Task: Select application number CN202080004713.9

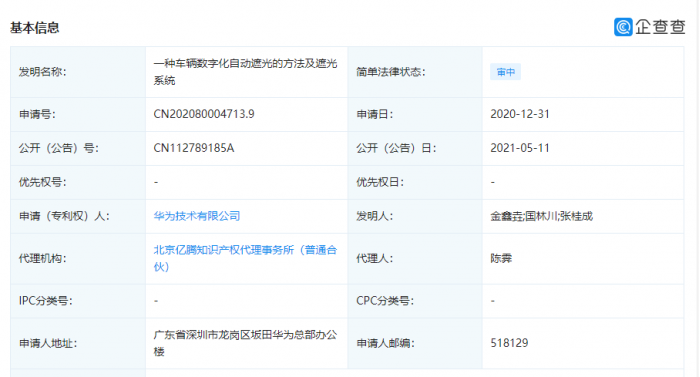Action: [x=204, y=114]
